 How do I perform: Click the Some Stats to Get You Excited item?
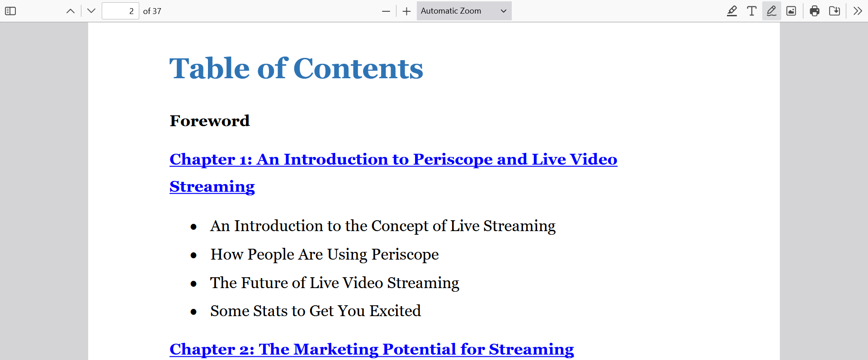coord(315,311)
